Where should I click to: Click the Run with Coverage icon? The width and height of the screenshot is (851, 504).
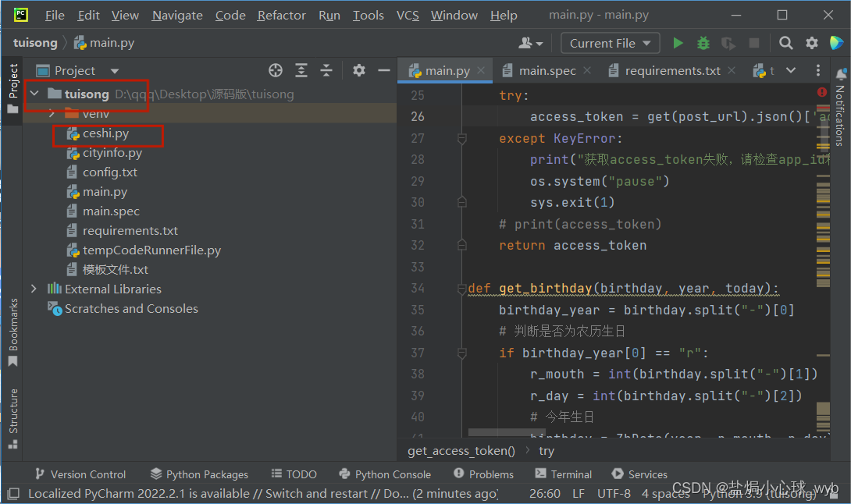coord(728,43)
